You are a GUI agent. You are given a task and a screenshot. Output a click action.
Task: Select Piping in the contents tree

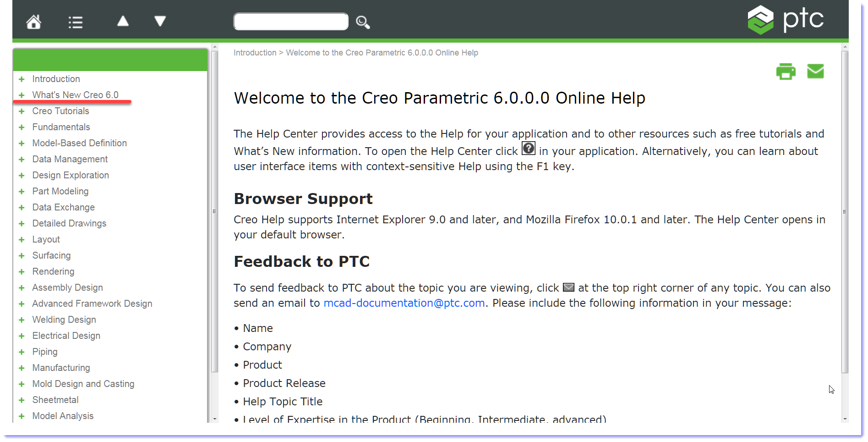(45, 352)
